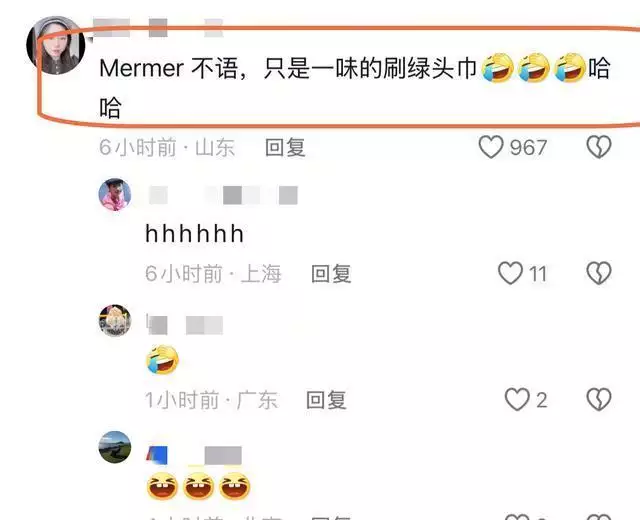The height and width of the screenshot is (520, 640).
Task: Reply to the Mermer comment from 山东
Action: (285, 147)
